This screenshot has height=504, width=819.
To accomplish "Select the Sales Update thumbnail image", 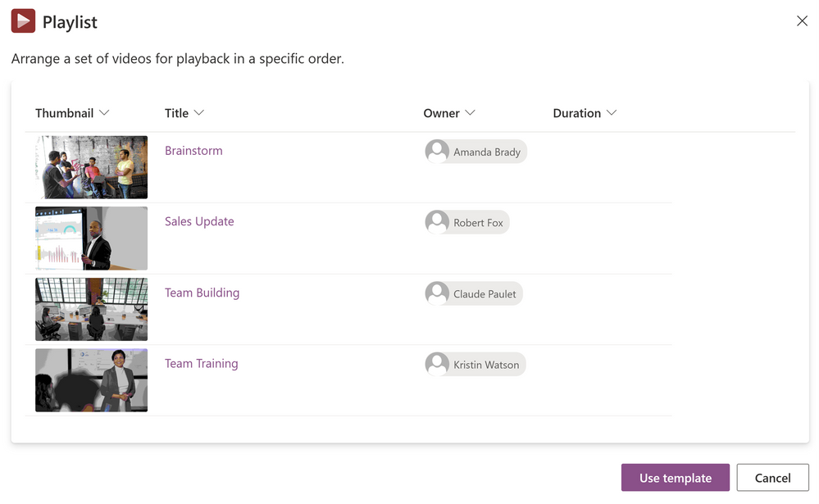I will click(x=91, y=238).
